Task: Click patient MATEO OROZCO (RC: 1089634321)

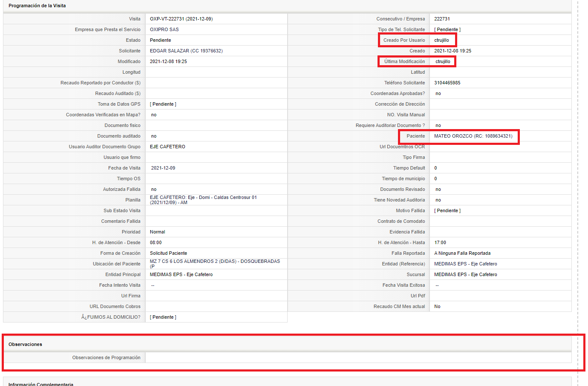Action: pos(473,136)
